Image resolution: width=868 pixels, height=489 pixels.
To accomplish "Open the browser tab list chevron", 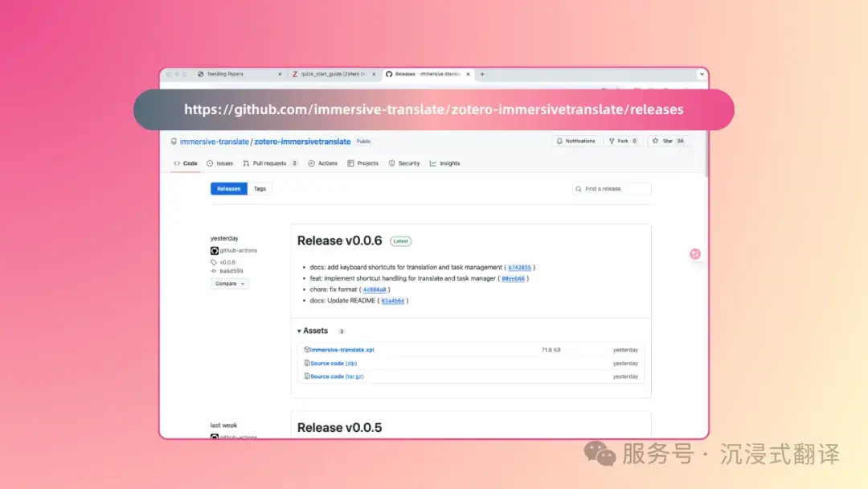I will (702, 73).
